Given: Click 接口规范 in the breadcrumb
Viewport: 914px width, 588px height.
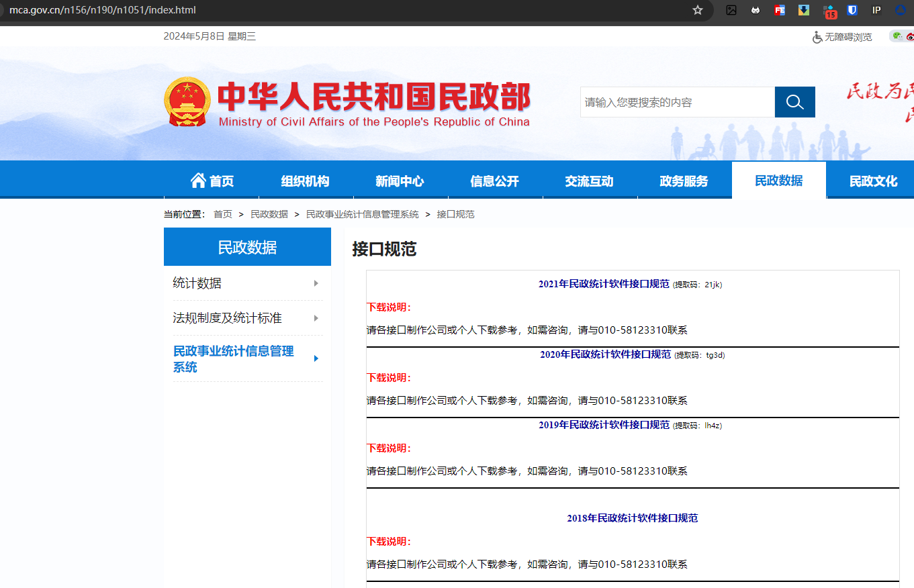Looking at the screenshot, I should 456,214.
